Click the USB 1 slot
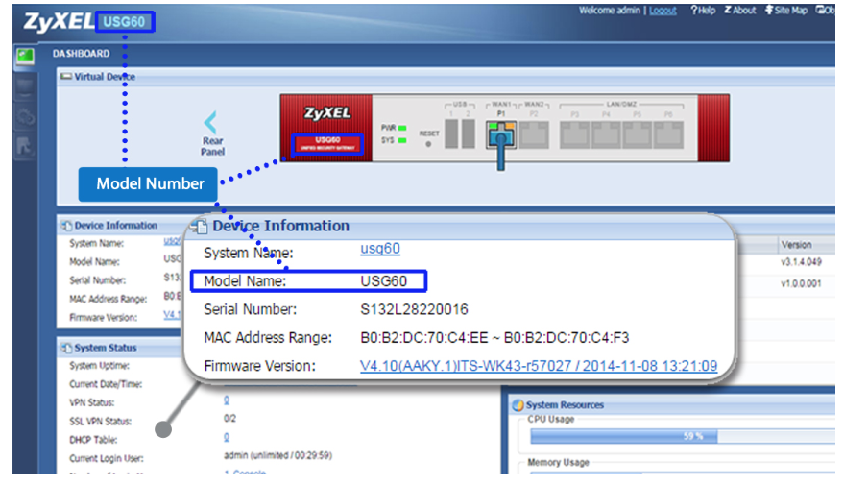 click(x=451, y=134)
